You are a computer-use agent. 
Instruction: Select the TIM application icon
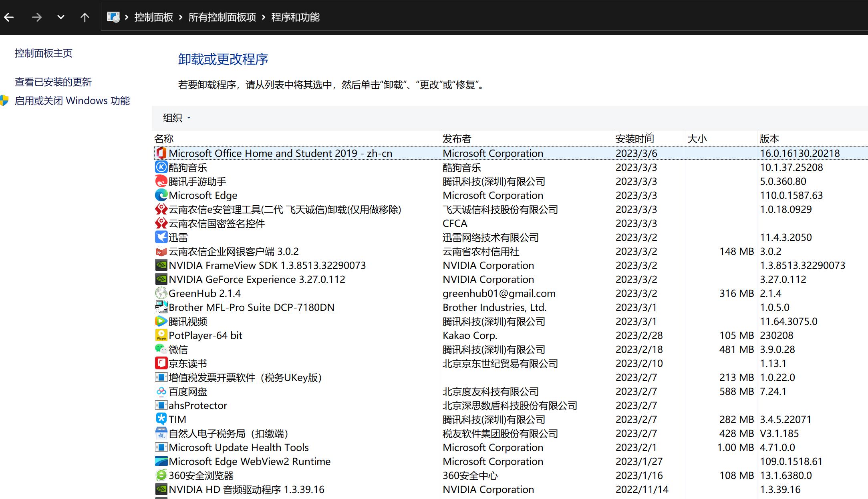(161, 419)
